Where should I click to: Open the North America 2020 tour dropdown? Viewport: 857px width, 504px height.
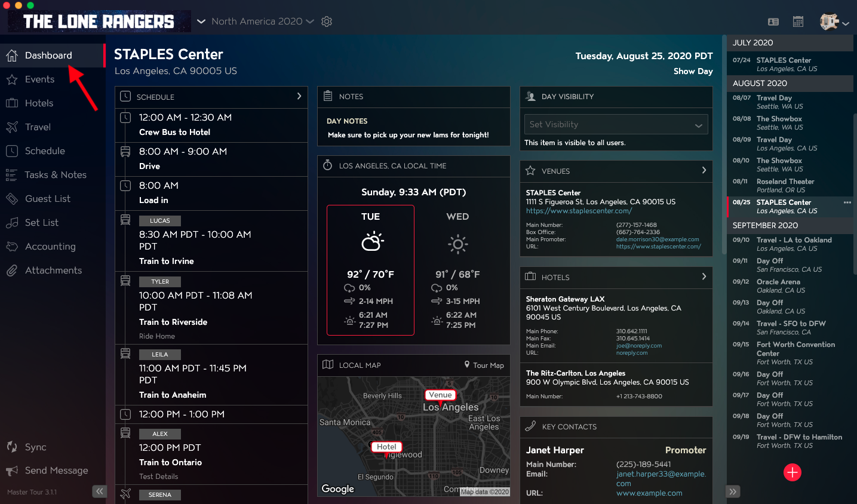pos(263,21)
